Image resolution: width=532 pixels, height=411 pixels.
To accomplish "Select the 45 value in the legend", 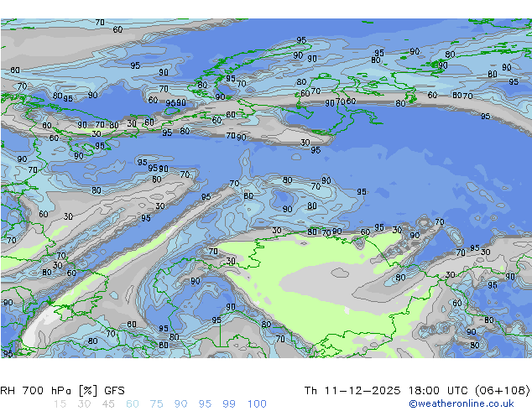I will pyautogui.click(x=108, y=404).
